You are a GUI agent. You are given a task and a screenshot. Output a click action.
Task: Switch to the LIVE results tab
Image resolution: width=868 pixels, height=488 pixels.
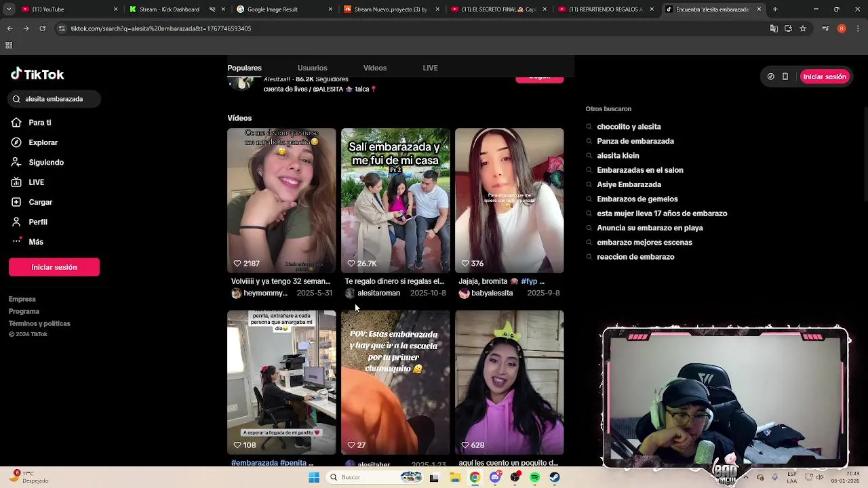pyautogui.click(x=430, y=68)
